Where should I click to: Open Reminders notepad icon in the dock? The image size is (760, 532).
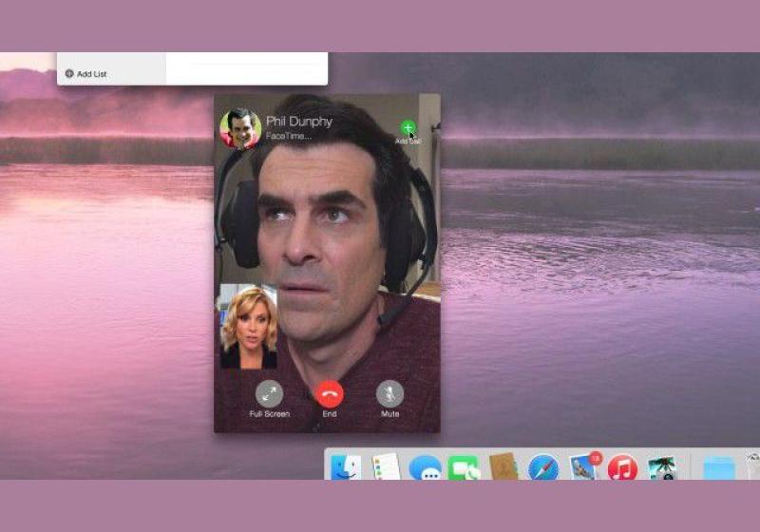pos(386,467)
